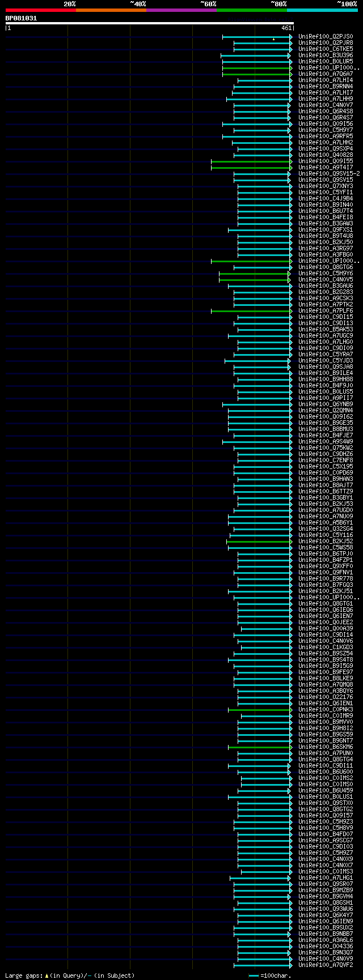Click the label UniRef100_C5YJD3

point(326,360)
